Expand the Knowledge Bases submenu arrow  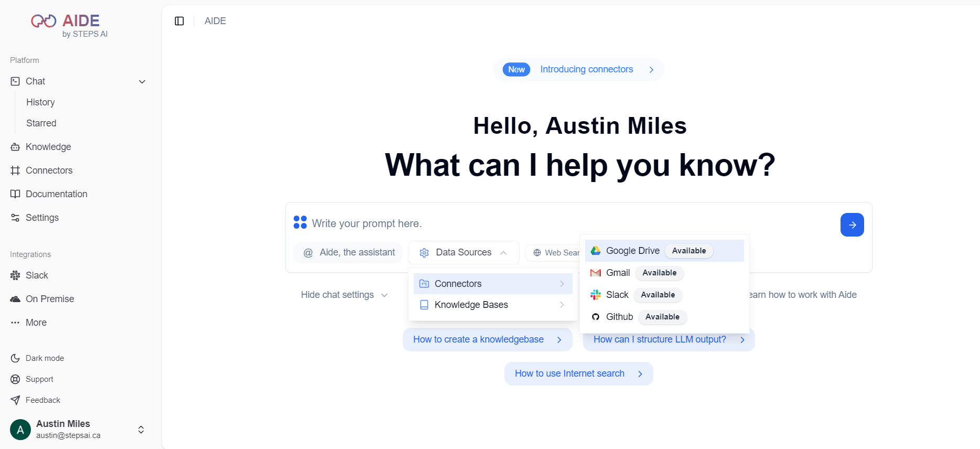[562, 305]
